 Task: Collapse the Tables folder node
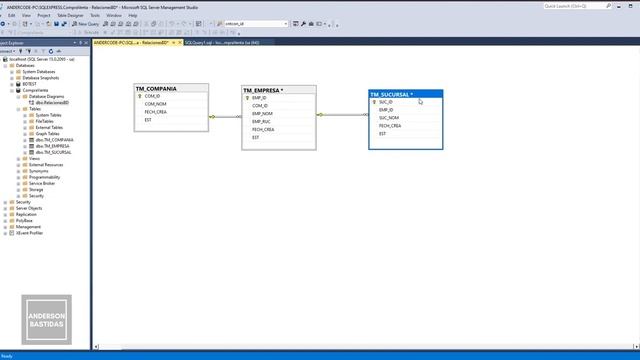click(x=18, y=109)
